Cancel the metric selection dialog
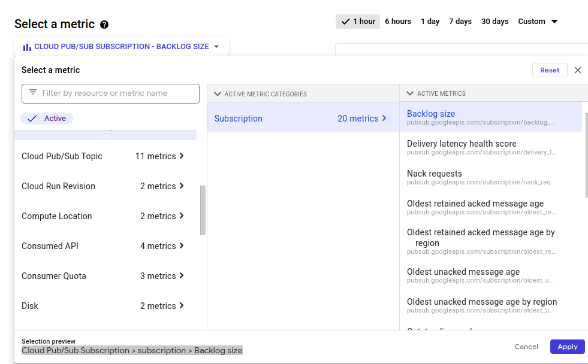Screen dimensions: 588x364 (x=526, y=347)
